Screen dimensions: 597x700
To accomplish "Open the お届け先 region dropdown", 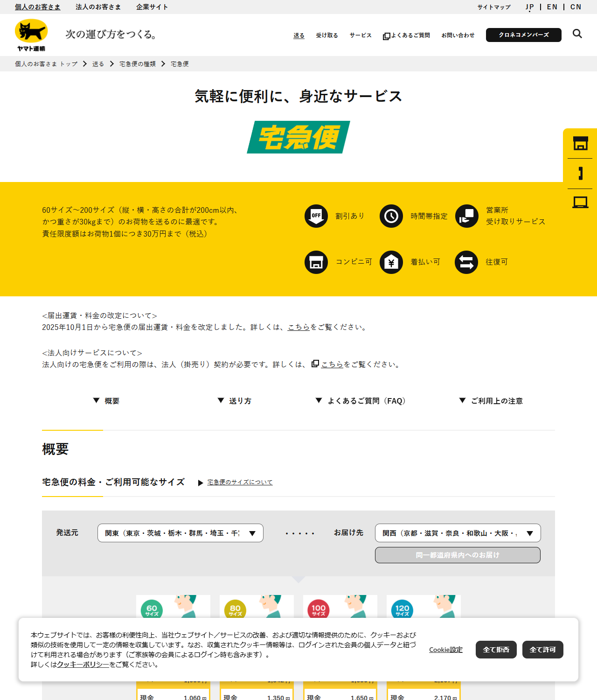I will [458, 533].
